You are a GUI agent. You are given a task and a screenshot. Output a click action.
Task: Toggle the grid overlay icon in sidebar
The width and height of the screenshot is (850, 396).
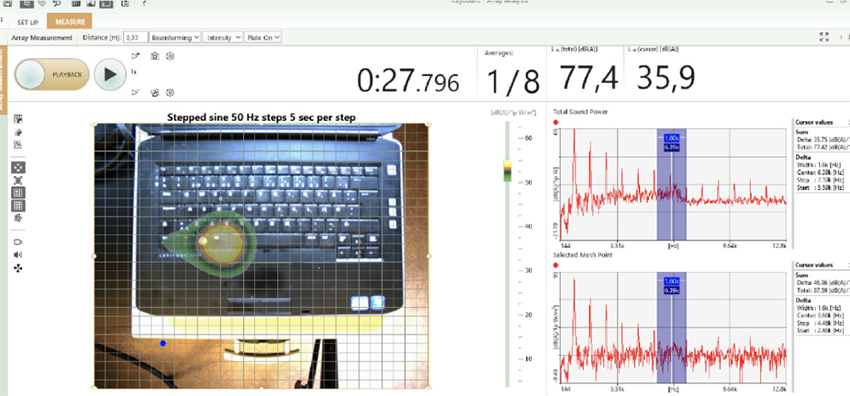point(18,205)
